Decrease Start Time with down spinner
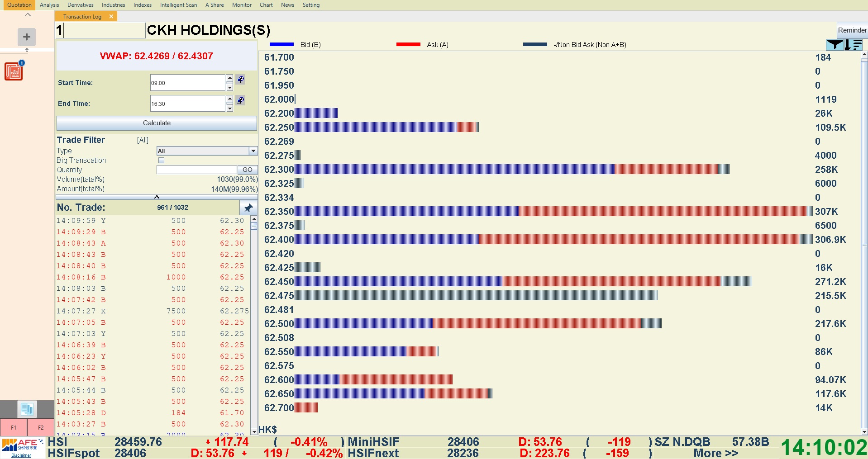 click(x=229, y=87)
